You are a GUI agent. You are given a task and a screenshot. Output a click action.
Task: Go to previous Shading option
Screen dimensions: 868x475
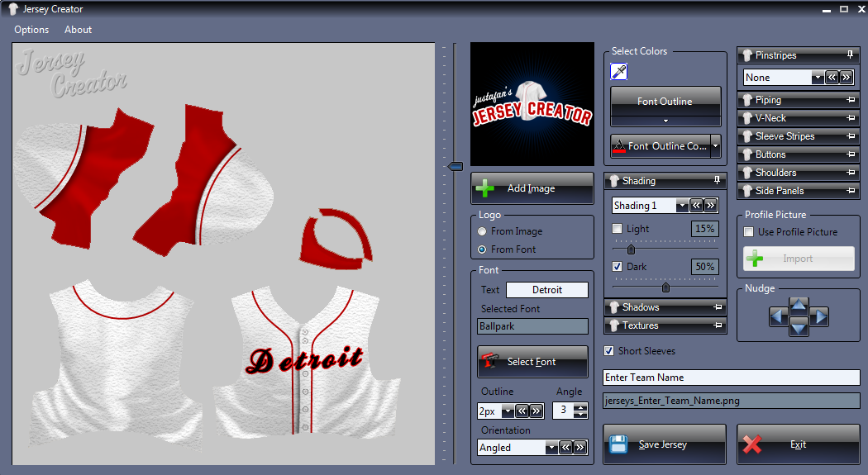pyautogui.click(x=697, y=206)
